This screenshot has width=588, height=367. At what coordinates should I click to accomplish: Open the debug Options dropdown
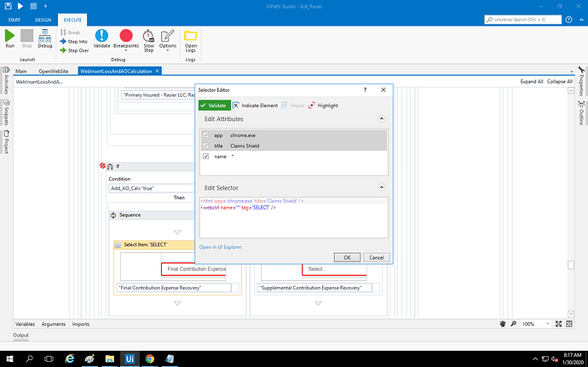tap(168, 40)
